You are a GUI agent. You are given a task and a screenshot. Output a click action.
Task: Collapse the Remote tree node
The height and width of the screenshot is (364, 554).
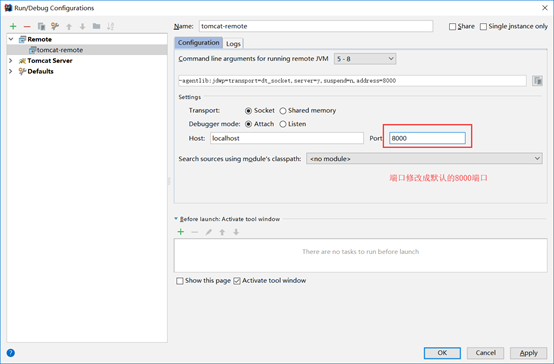point(11,39)
